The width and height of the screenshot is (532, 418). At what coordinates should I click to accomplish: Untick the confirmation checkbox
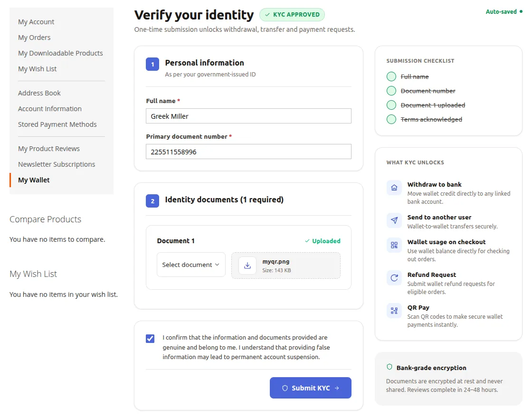150,339
